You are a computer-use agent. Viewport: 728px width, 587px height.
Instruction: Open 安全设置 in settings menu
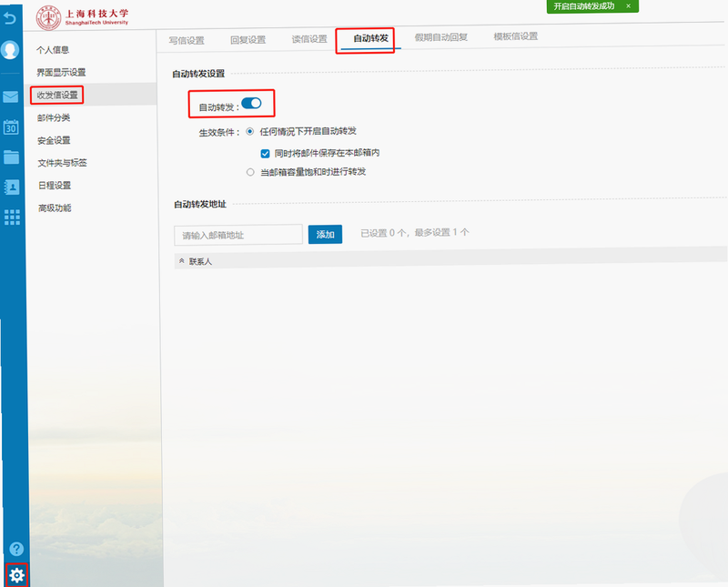[x=54, y=140]
